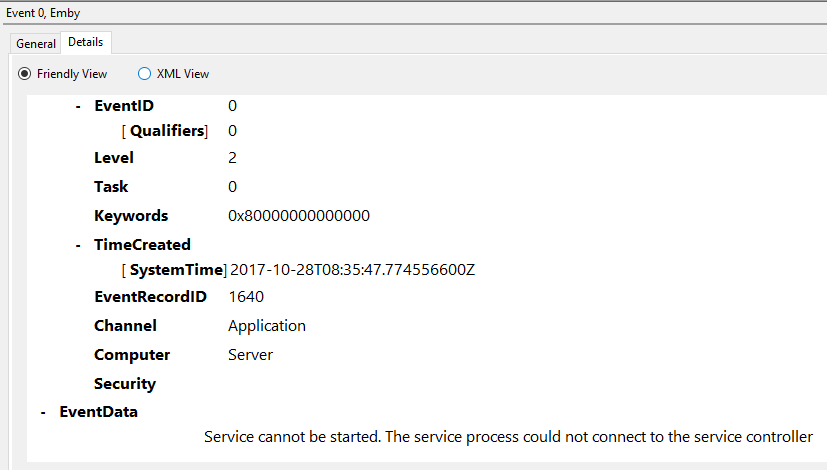Viewport: 827px width, 470px height.
Task: Collapse the EventID node
Action: click(x=79, y=106)
